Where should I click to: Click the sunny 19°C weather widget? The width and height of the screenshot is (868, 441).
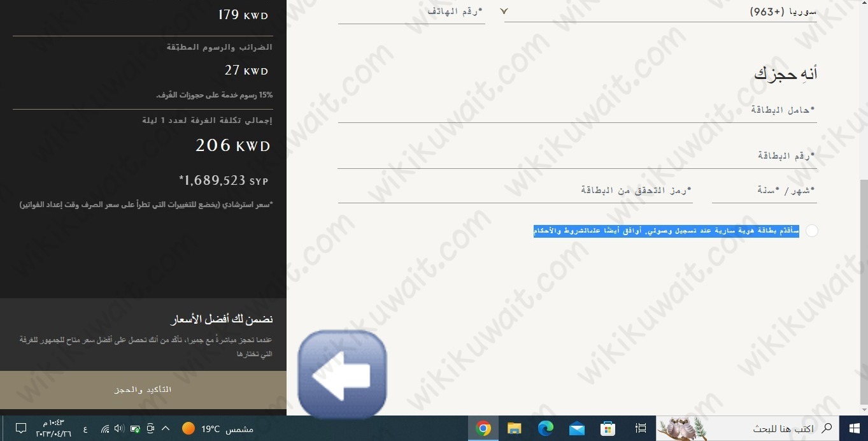coord(218,429)
